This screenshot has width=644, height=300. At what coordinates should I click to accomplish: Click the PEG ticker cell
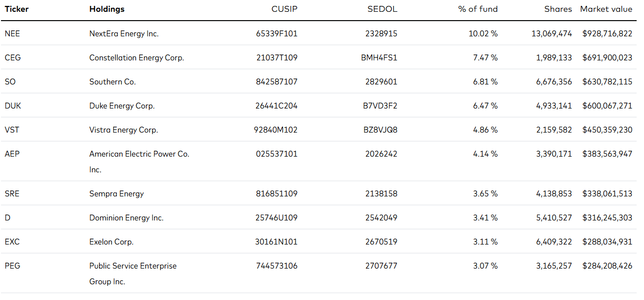point(12,266)
